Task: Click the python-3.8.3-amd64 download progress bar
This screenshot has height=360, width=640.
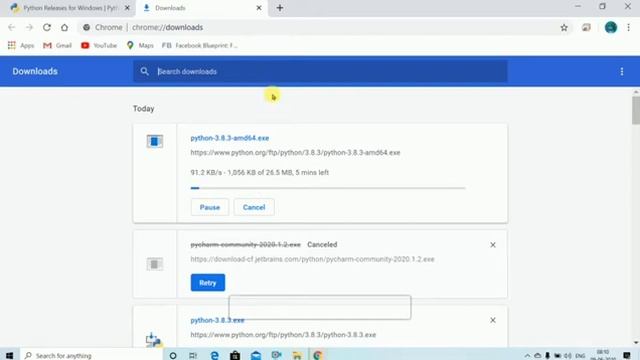Action: click(x=328, y=188)
